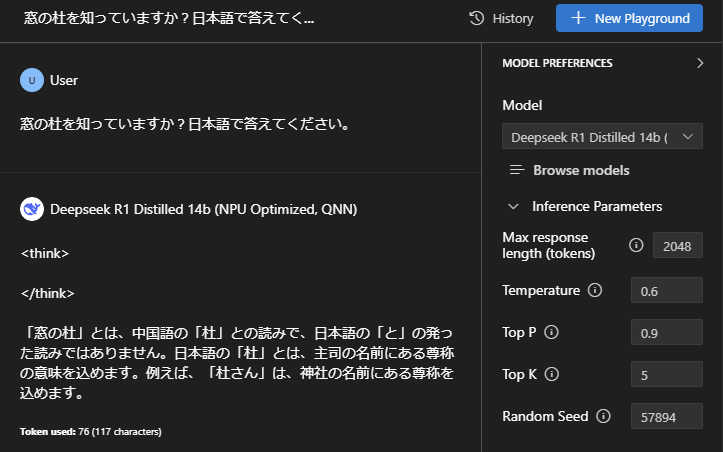Collapse the Model Preferences panel chevron

click(x=700, y=63)
